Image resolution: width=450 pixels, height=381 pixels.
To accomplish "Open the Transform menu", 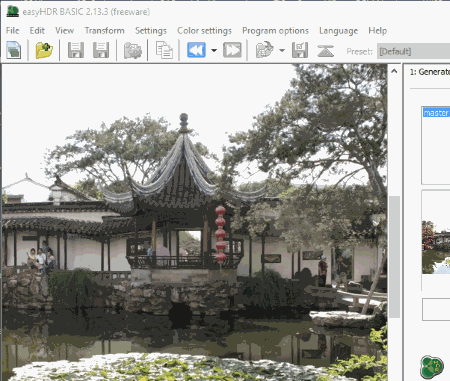I will 104,31.
